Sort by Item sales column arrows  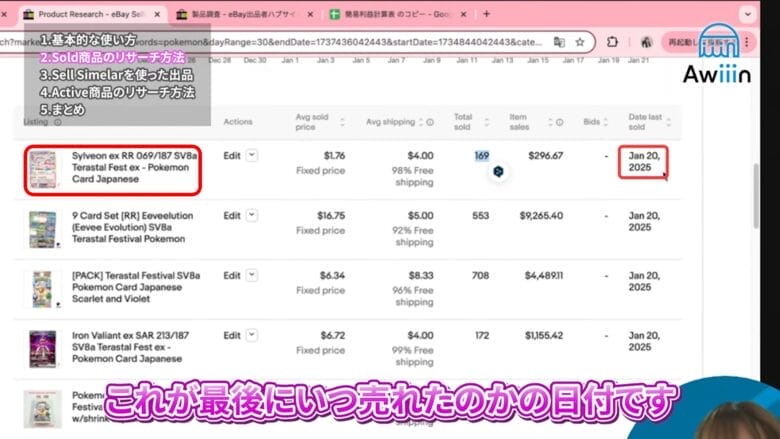pos(550,122)
